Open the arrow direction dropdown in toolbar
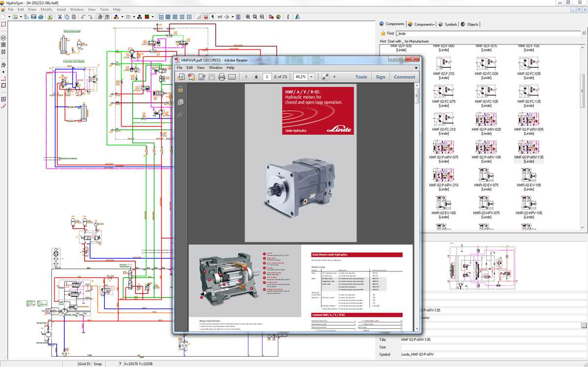The height and width of the screenshot is (367, 588). [232, 17]
